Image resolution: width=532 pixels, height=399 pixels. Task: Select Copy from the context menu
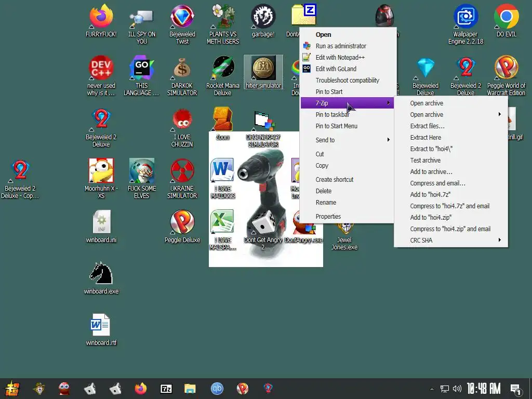pos(347,166)
